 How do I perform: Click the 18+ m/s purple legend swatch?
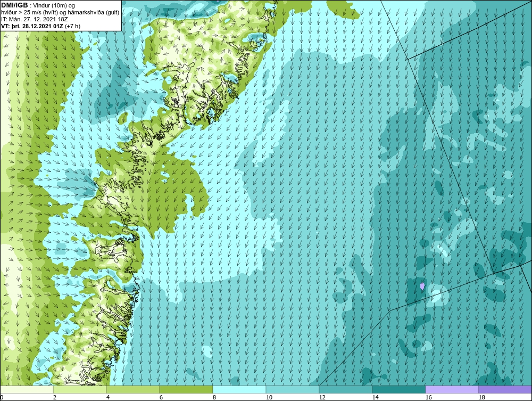coord(505,389)
